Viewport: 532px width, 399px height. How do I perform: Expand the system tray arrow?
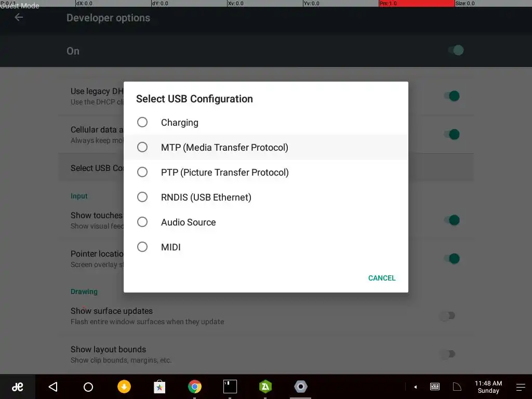pyautogui.click(x=415, y=387)
